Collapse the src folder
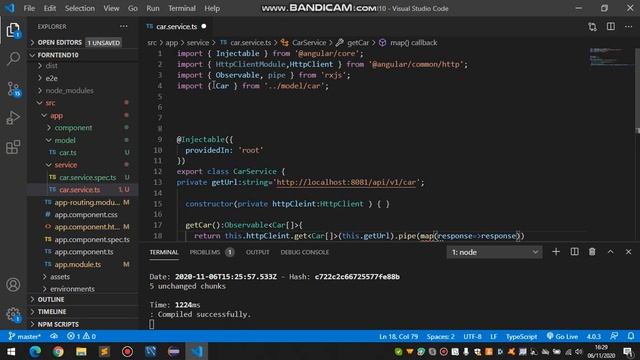 point(50,103)
